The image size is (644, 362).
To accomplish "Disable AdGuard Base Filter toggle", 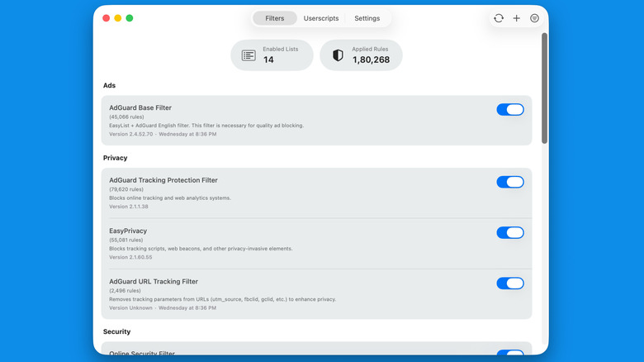I will click(510, 109).
